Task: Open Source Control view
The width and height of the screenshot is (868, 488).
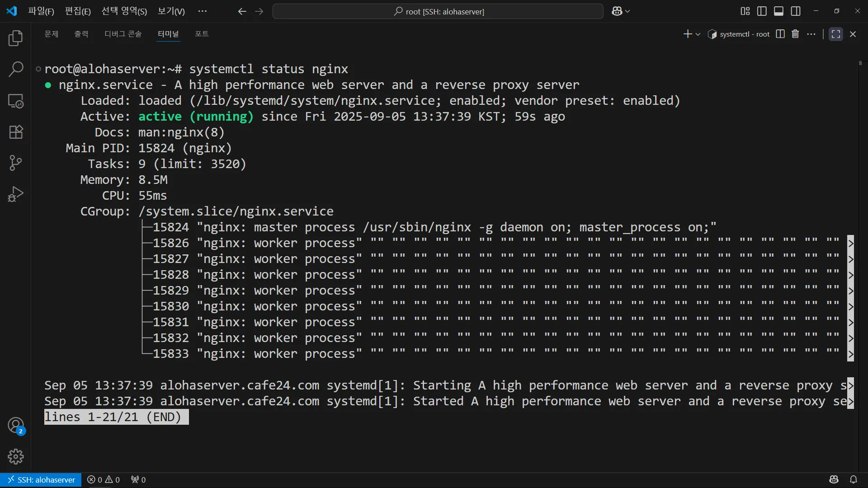Action: point(16,163)
